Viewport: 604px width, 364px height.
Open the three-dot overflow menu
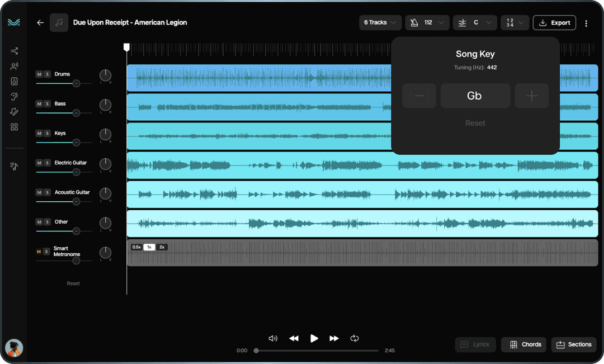586,22
